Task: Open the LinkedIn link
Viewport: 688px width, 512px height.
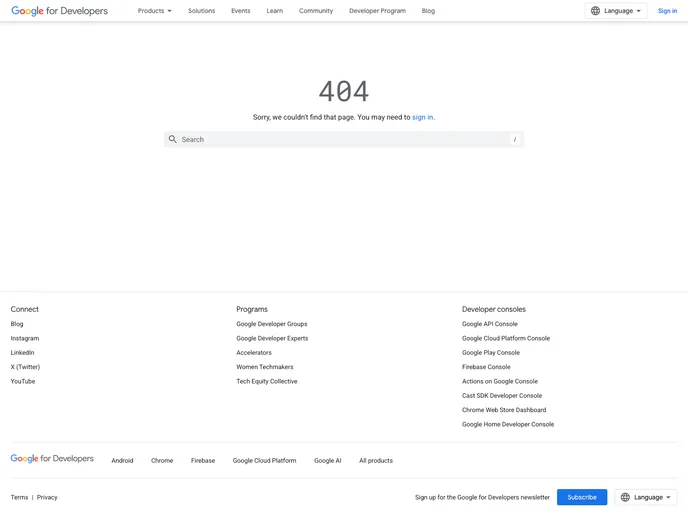Action: click(x=22, y=352)
